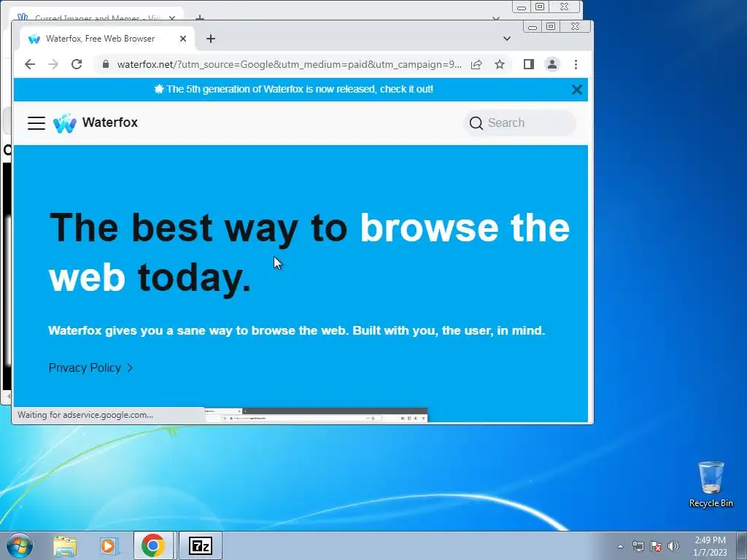This screenshot has height=560, width=747.
Task: Switch to Google Chrome in the taskbar
Action: tap(153, 545)
